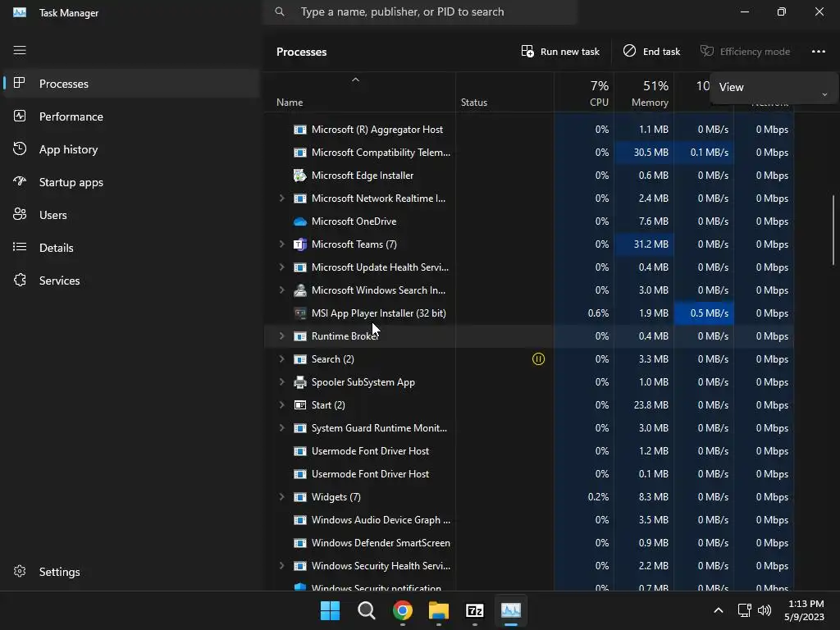Select Windows Audio Device Graph process
840x630 pixels.
[x=529, y=520]
